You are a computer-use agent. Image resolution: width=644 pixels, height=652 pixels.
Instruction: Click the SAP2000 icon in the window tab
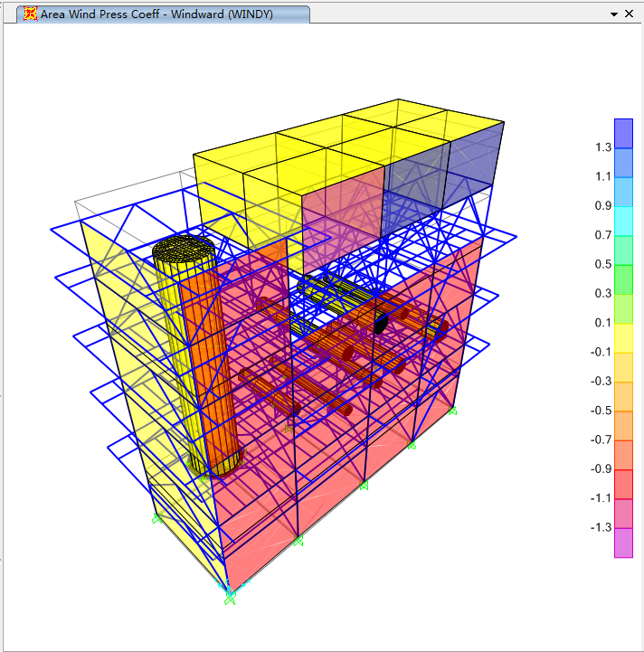pyautogui.click(x=31, y=14)
